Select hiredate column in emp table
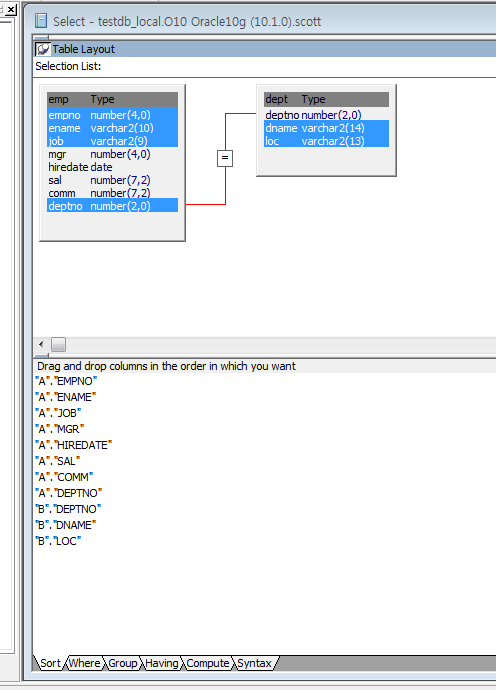 click(x=112, y=167)
